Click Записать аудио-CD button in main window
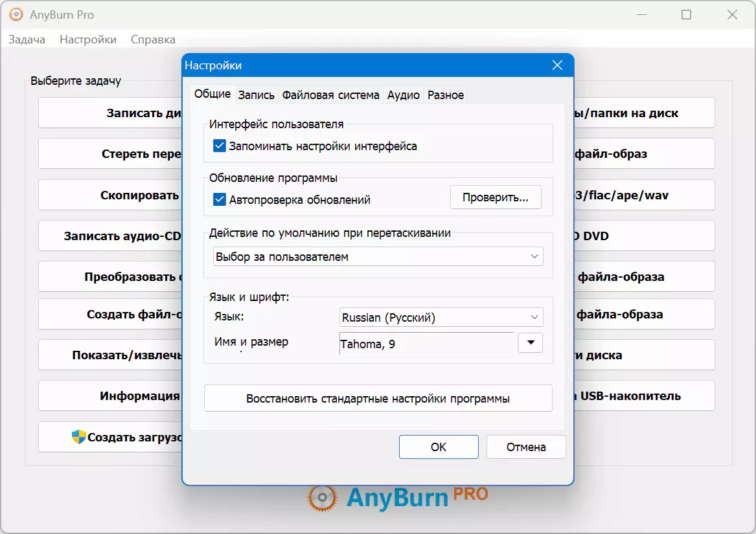Image resolution: width=756 pixels, height=534 pixels. pyautogui.click(x=110, y=236)
